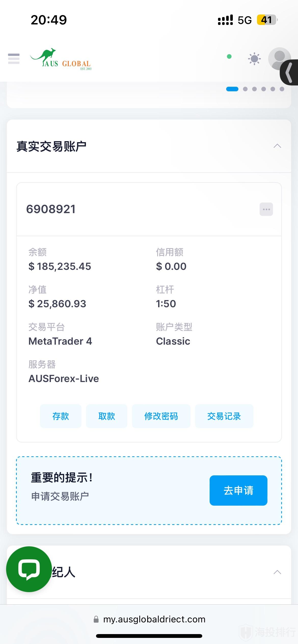Tap the lock icon in the address bar
This screenshot has height=644, width=298.
pyautogui.click(x=96, y=619)
